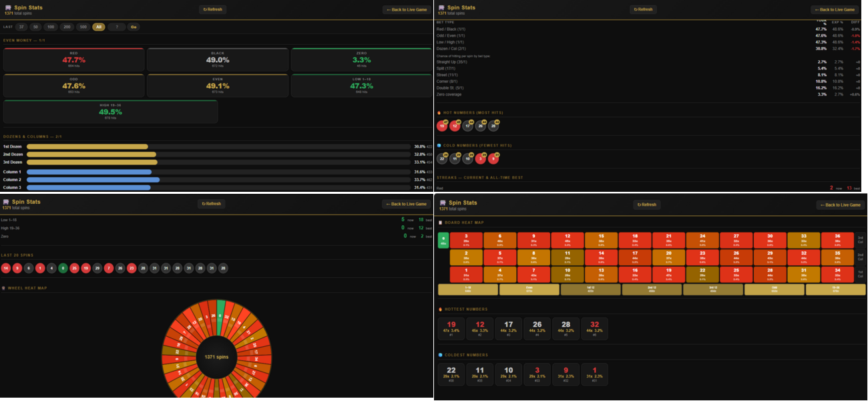This screenshot has height=401, width=868.
Task: Switch the filter to last 37 spins
Action: tap(23, 27)
